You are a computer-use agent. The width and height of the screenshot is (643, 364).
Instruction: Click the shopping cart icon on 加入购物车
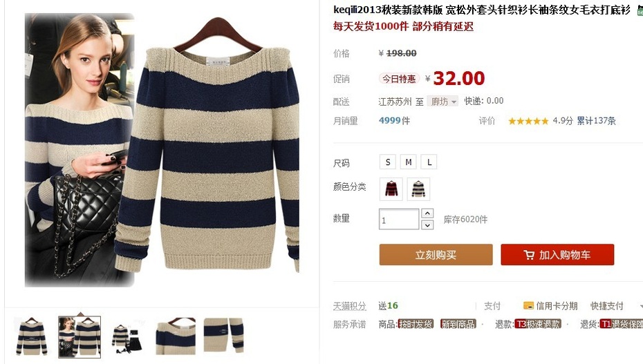(529, 255)
